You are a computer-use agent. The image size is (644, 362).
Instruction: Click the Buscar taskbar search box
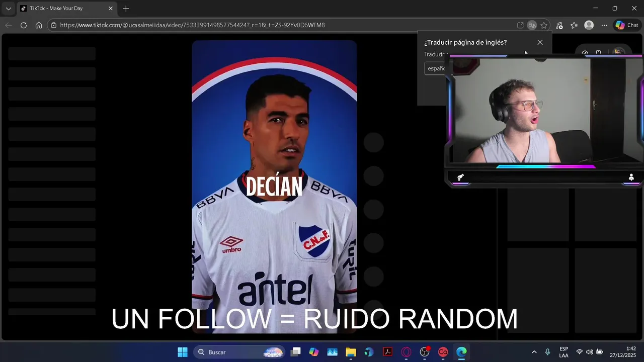pos(239,352)
